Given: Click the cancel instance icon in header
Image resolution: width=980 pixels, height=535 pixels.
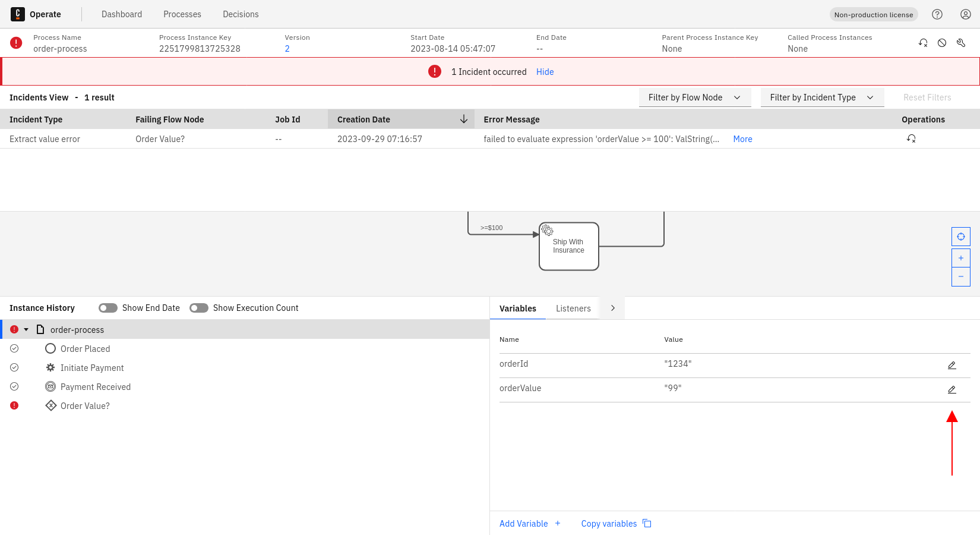Looking at the screenshot, I should [942, 43].
